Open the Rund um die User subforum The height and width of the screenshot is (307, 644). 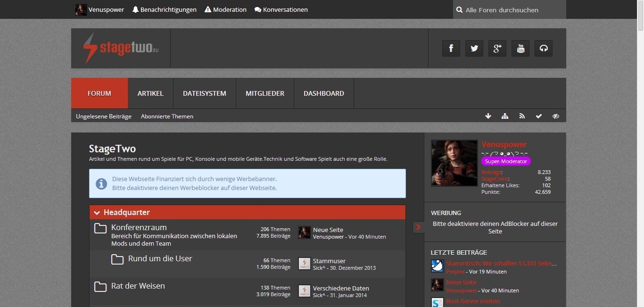coord(160,258)
